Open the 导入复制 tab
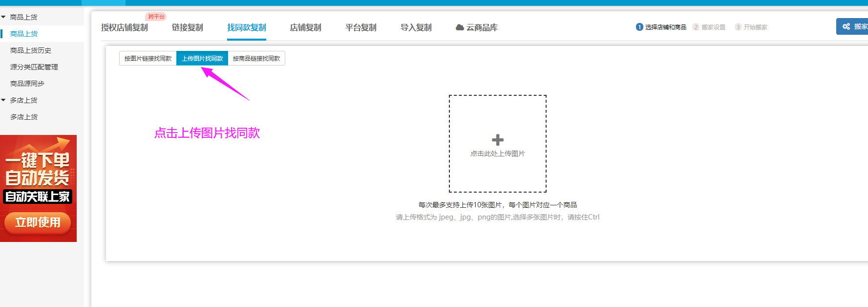Image resolution: width=868 pixels, height=307 pixels. (x=416, y=27)
